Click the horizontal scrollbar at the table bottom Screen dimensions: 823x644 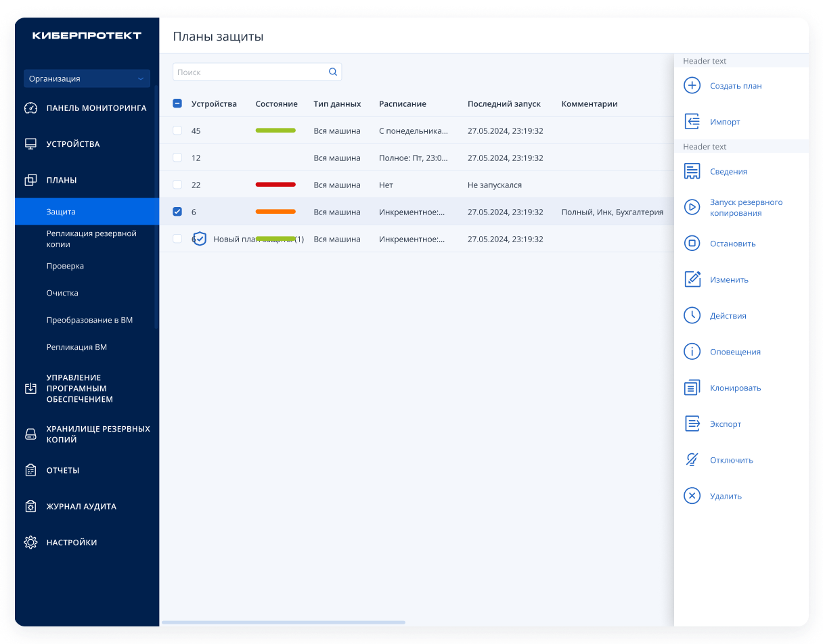tap(283, 622)
